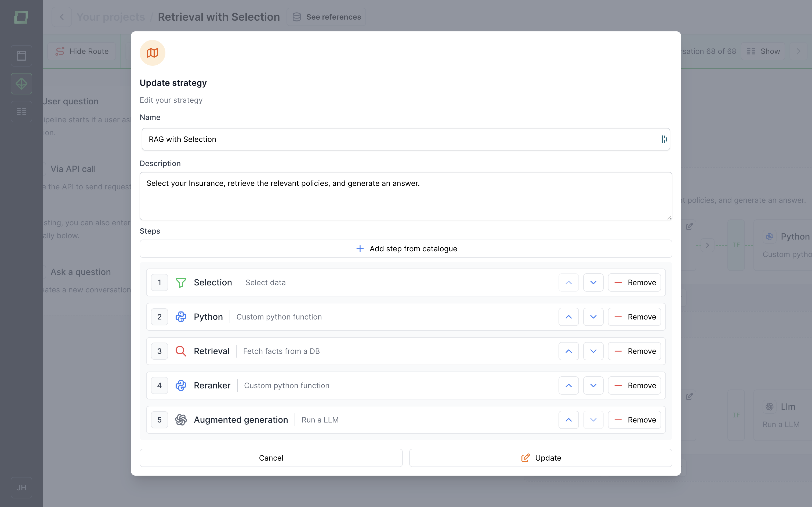Open the green strategy tool in the sidebar

tap(21, 83)
